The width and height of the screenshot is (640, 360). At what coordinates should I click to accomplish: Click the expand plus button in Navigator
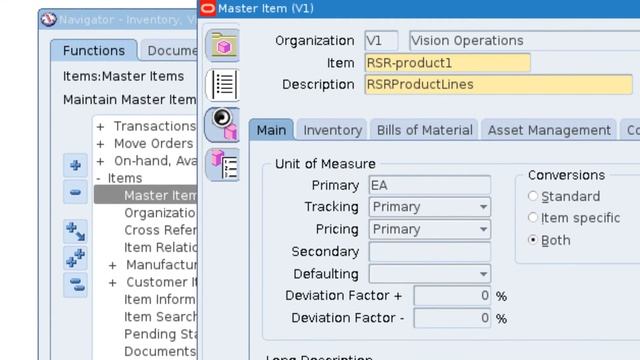75,165
